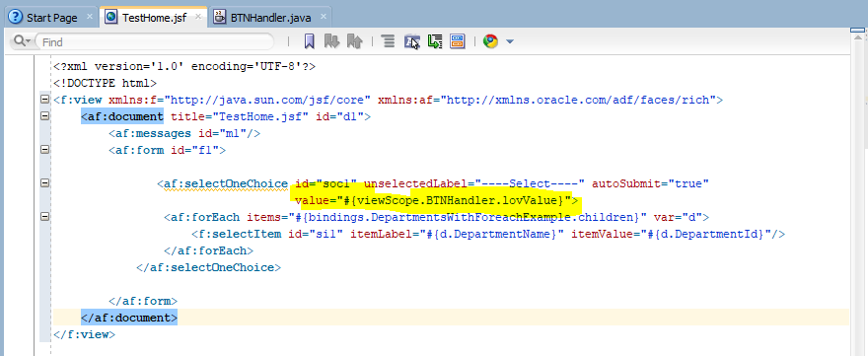Click the closing </af:form> tag
Viewport: 868px width, 356px height.
[143, 301]
